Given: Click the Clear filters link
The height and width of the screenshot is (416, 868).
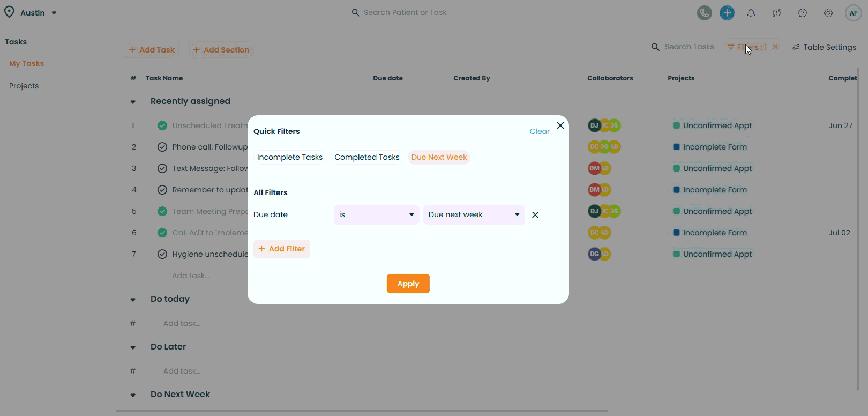Looking at the screenshot, I should (x=539, y=131).
